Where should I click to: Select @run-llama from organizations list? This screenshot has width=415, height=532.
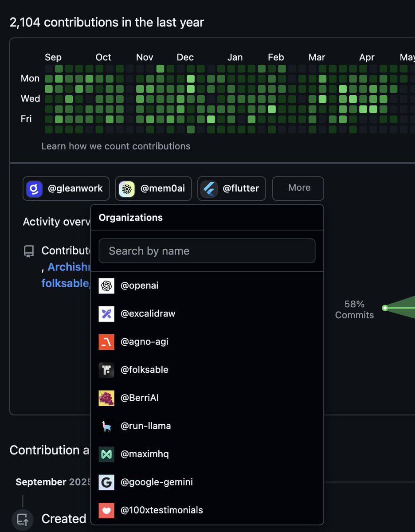tap(207, 426)
